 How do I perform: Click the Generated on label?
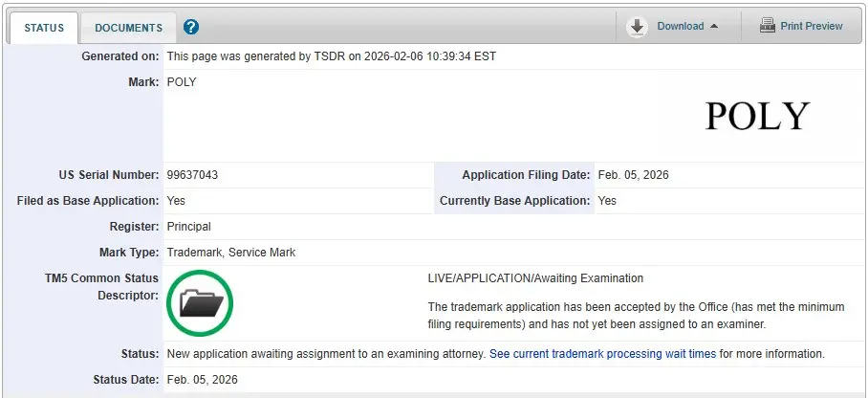click(120, 56)
